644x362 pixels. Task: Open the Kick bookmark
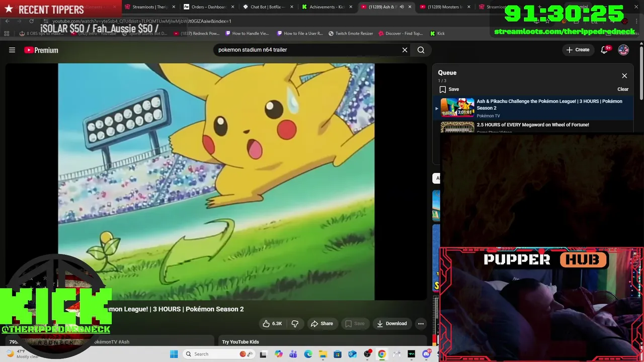437,34
